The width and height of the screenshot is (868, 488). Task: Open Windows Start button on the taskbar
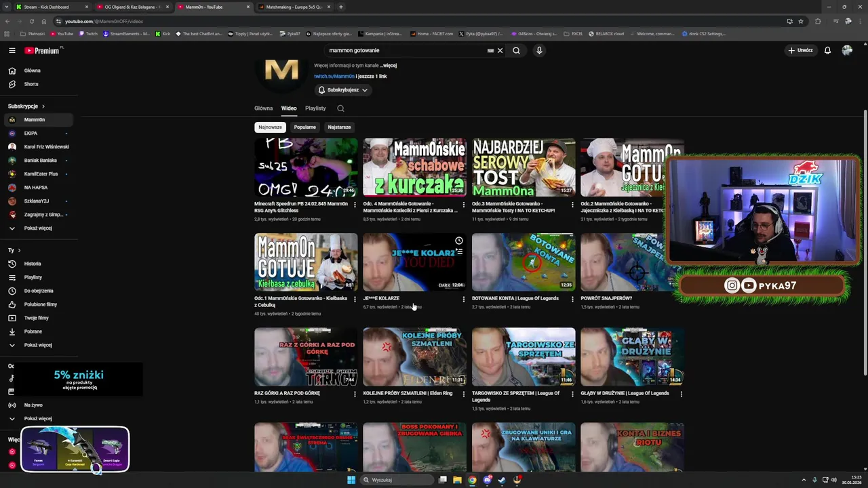coord(351,480)
